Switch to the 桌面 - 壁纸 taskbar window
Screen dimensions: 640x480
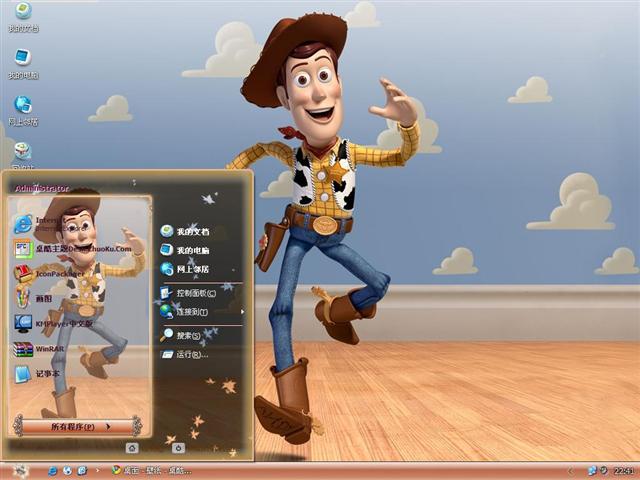point(152,471)
